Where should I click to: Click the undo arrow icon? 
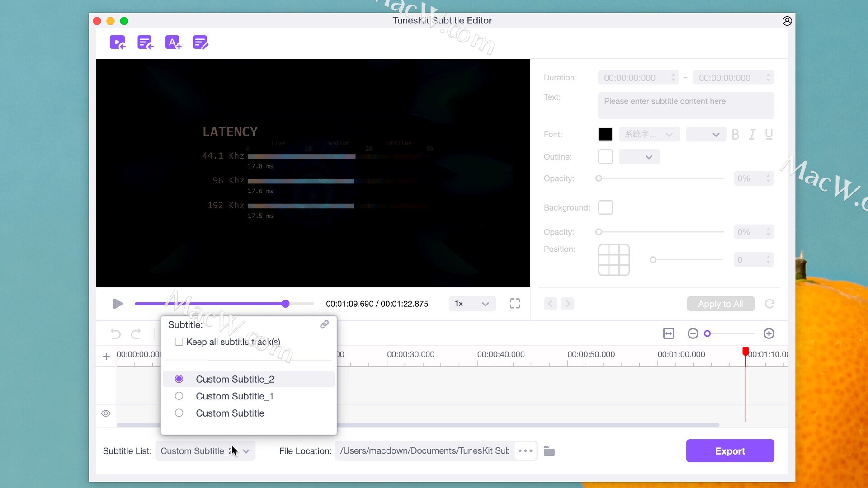pyautogui.click(x=116, y=334)
